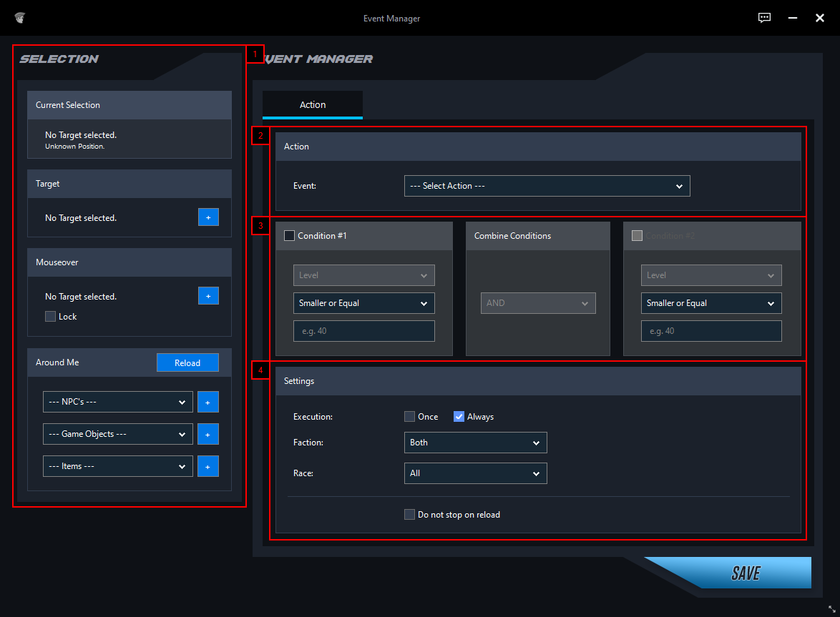Enable the Condition #1 checkbox

coord(290,236)
